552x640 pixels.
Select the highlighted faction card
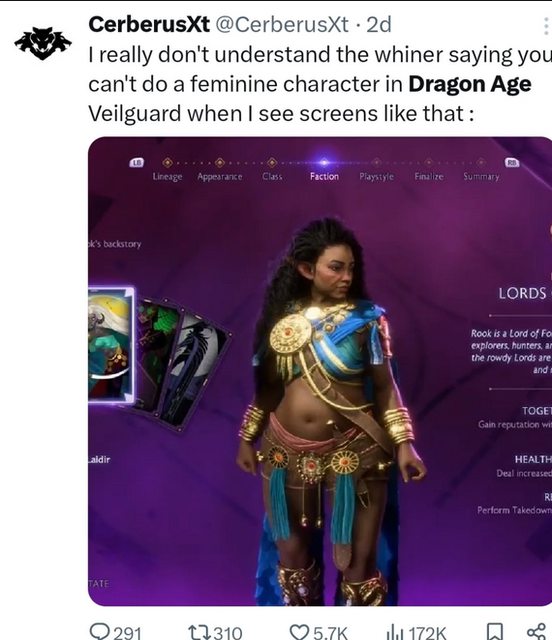[111, 345]
